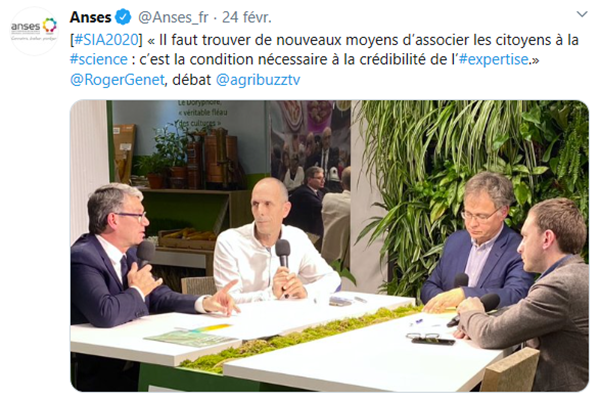Image resolution: width=600 pixels, height=400 pixels.
Task: Visit the @agribuzztv mention
Action: [x=258, y=80]
